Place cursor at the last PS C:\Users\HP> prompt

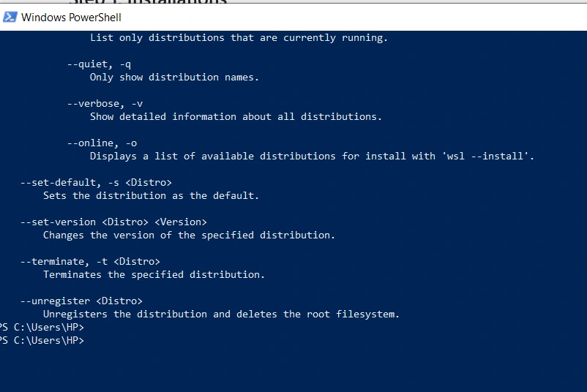tap(42, 340)
